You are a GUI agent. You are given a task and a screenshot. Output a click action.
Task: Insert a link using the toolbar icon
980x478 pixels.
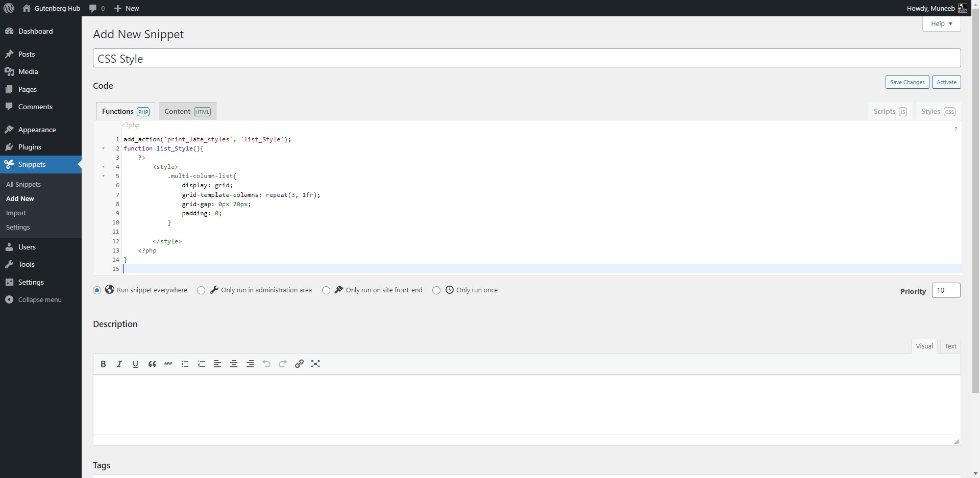tap(299, 364)
